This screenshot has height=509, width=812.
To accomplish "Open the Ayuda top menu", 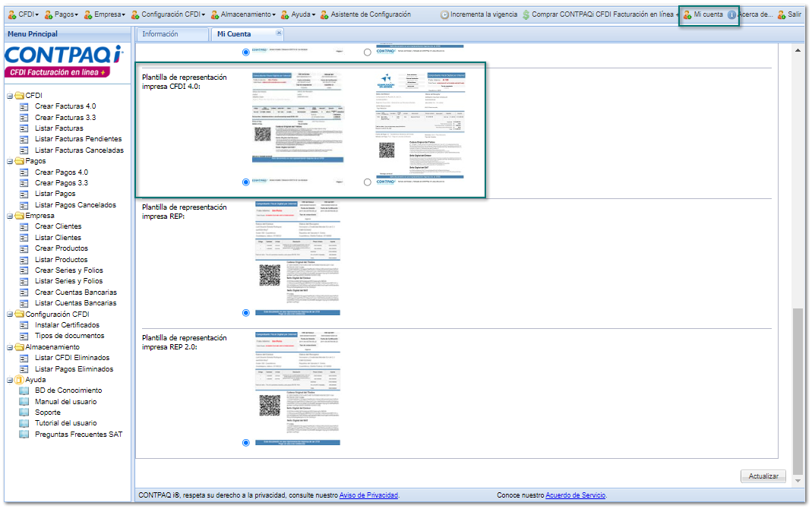I will (298, 14).
